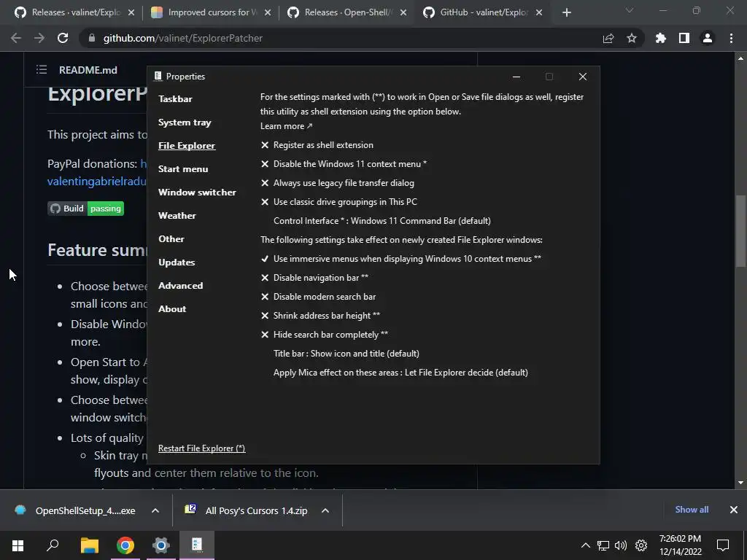
Task: Toggle Shrink address bar height
Action: coord(320,316)
